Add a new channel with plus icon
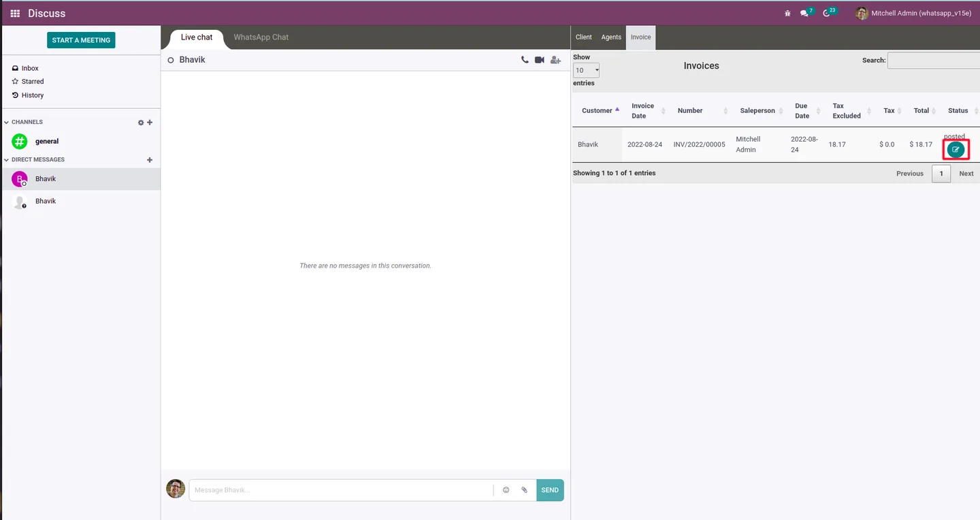The height and width of the screenshot is (520, 980). 150,123
